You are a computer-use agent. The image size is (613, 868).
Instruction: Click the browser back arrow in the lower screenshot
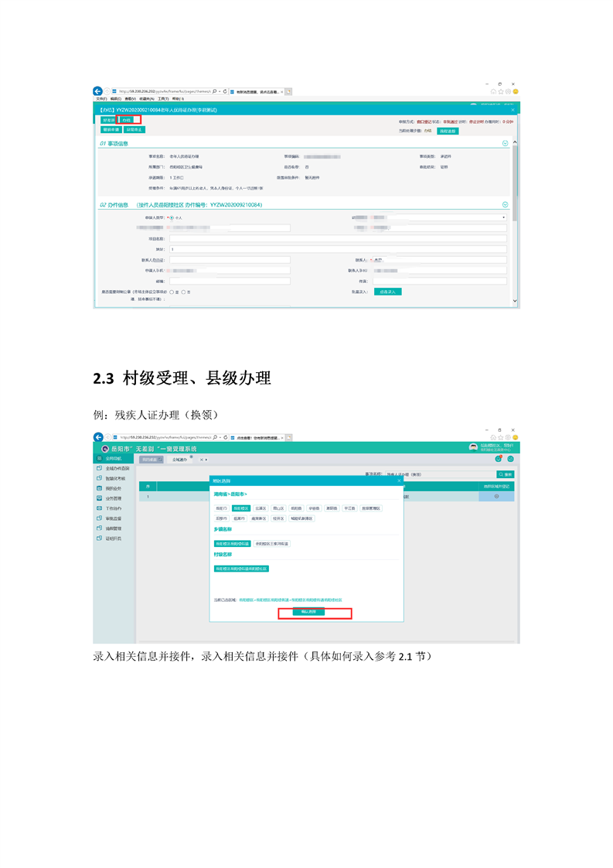pyautogui.click(x=98, y=436)
